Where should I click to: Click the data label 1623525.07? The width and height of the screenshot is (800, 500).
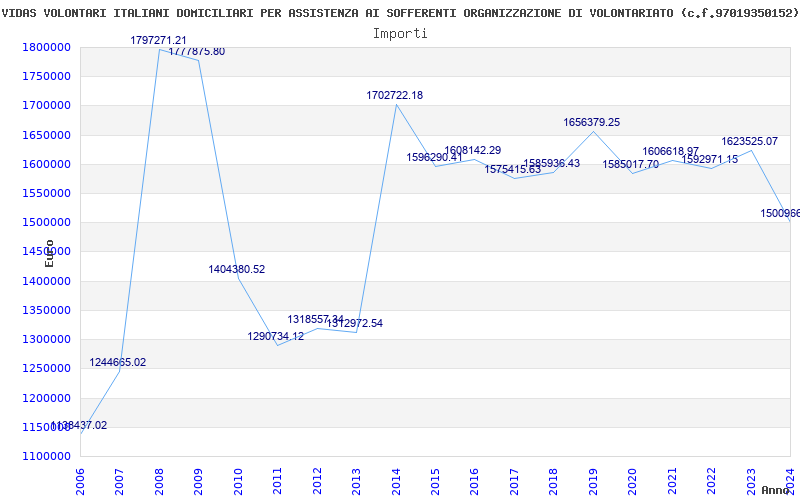pos(749,141)
